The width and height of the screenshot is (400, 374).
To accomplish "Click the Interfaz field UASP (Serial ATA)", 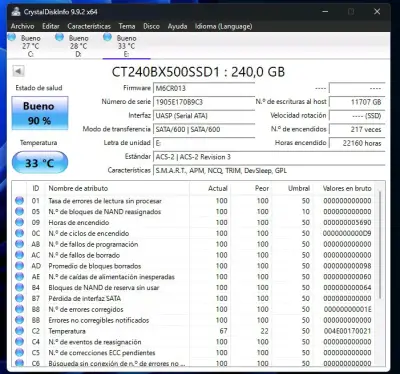I will [x=204, y=116].
